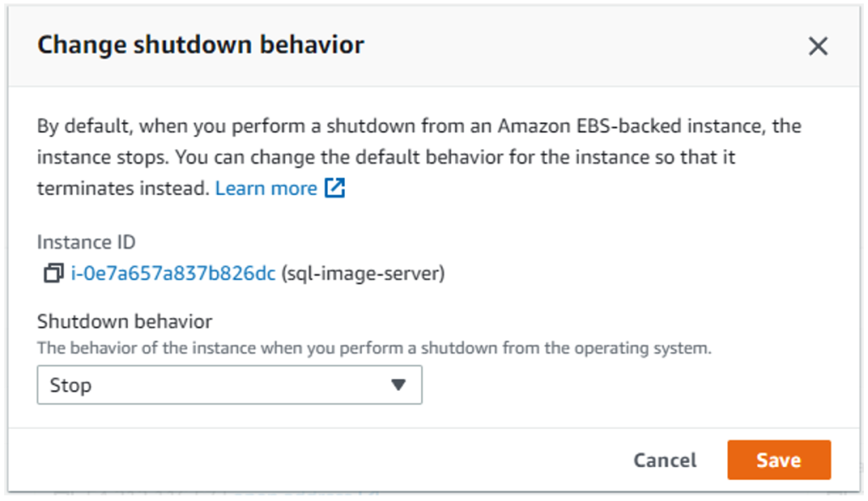The width and height of the screenshot is (868, 501).
Task: Click the Instance ID label
Action: tap(86, 242)
